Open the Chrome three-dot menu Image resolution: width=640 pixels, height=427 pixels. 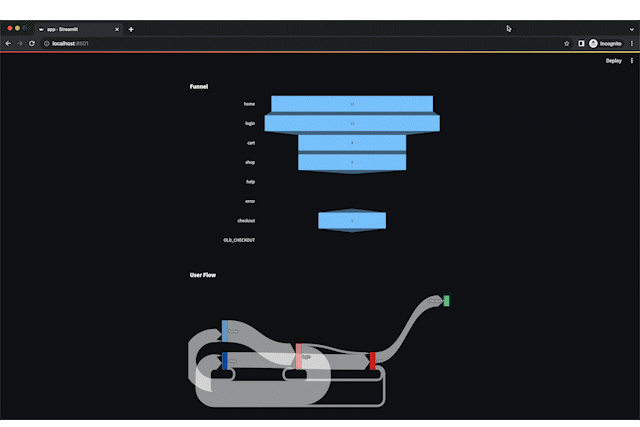(632, 43)
